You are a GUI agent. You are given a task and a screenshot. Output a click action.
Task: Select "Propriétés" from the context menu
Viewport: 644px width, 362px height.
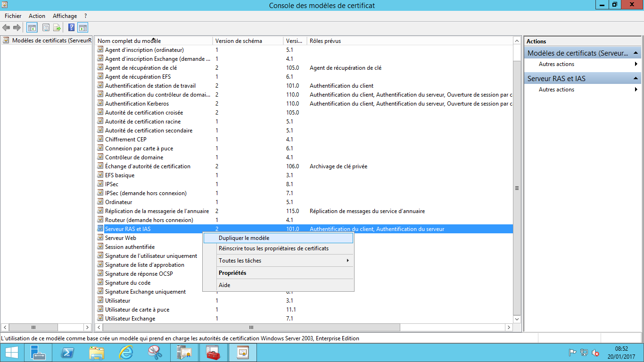[232, 273]
